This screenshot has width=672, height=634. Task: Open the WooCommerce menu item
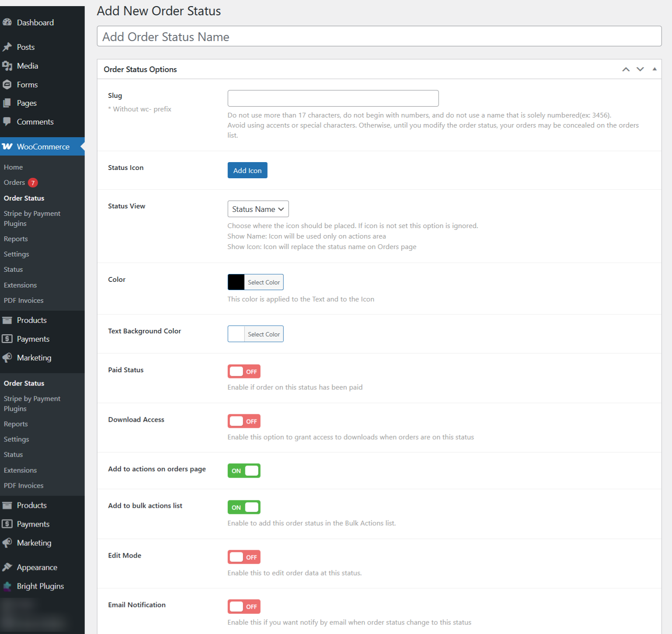coord(43,147)
